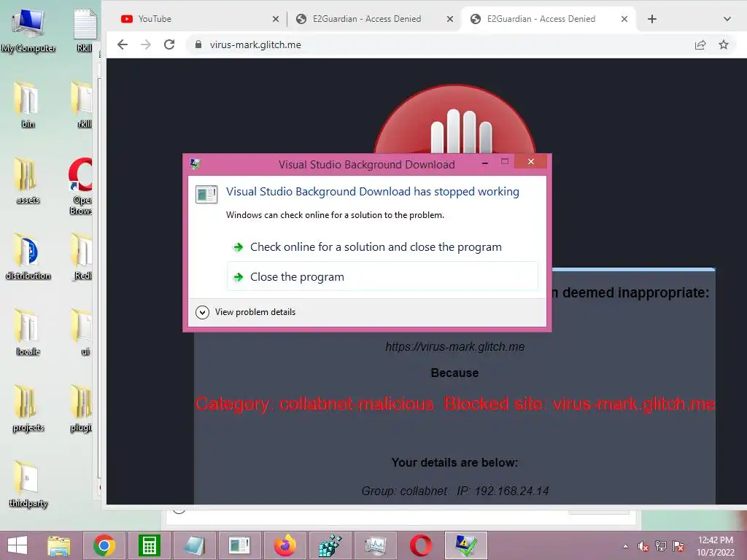Close the YouTube tab
747x560 pixels.
276,19
